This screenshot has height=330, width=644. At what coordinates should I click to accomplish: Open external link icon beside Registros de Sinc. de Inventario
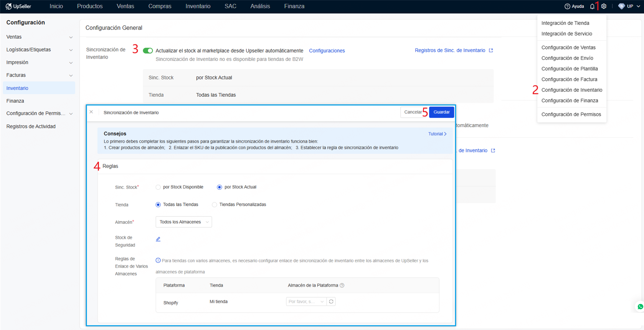click(x=491, y=50)
